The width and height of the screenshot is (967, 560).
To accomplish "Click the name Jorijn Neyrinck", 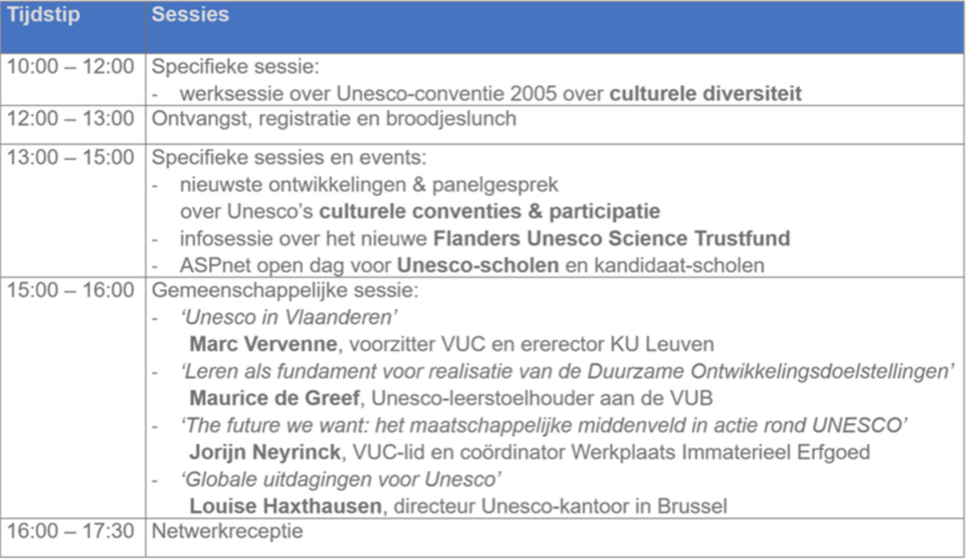I will 265,453.
